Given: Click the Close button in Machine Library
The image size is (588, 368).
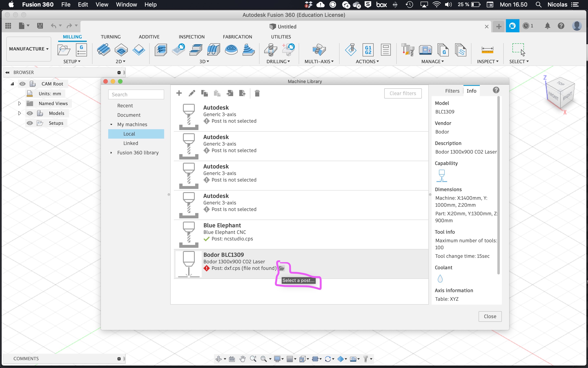Looking at the screenshot, I should coord(490,316).
